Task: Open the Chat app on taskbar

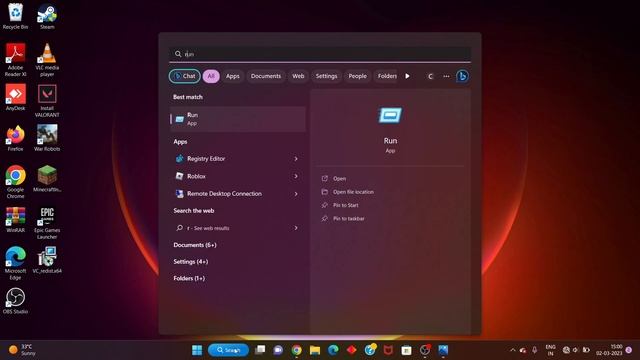Action: coord(278,350)
